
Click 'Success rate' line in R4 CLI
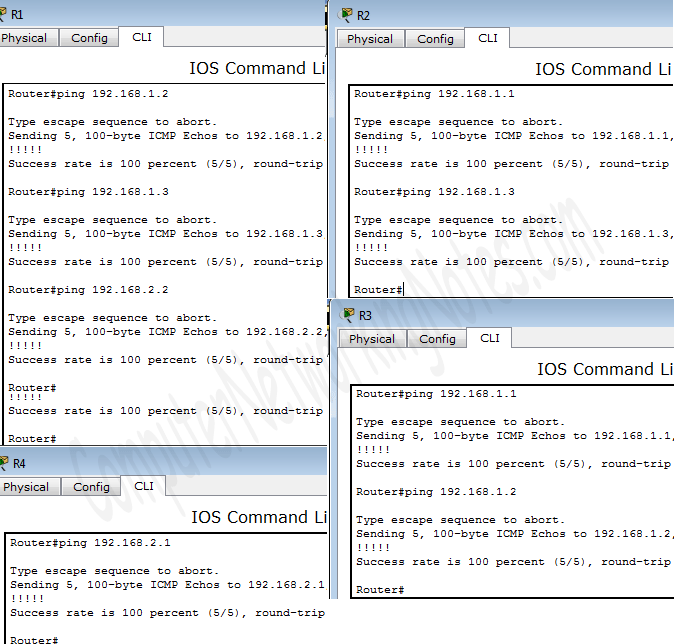(x=168, y=613)
